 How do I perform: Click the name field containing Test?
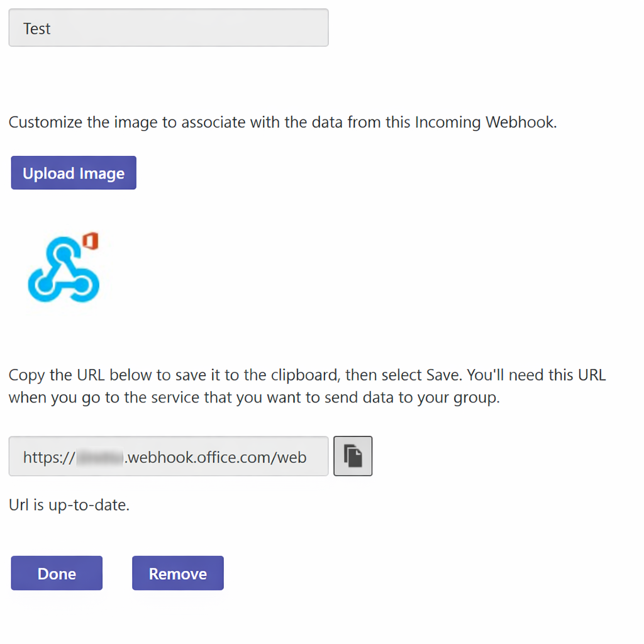[168, 28]
